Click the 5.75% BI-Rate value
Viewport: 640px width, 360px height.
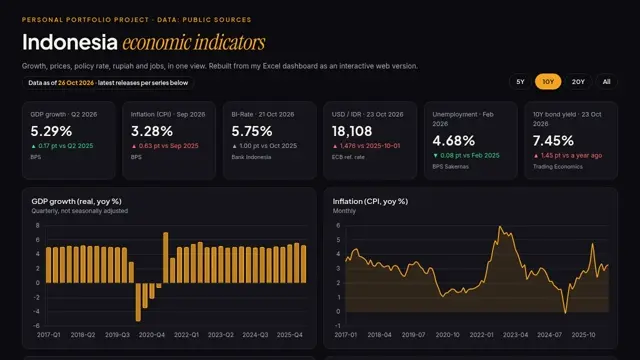point(252,131)
